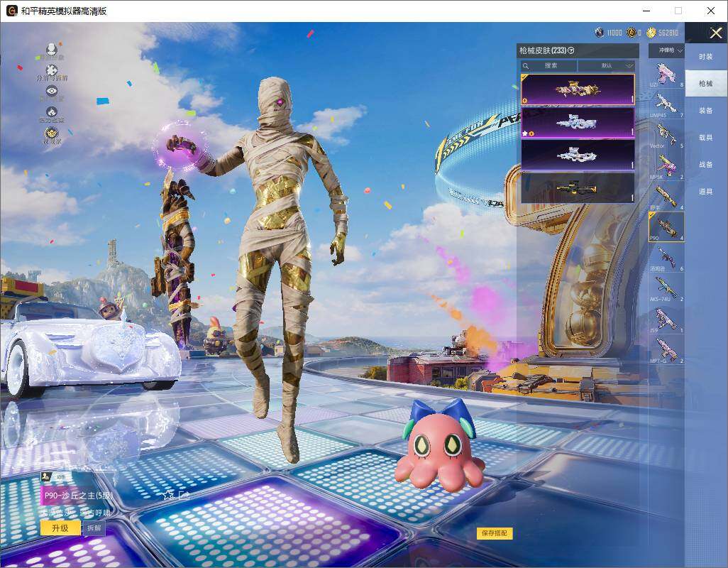The image size is (728, 568).
Task: Select the MP7-G weapon icon
Action: pyautogui.click(x=666, y=350)
